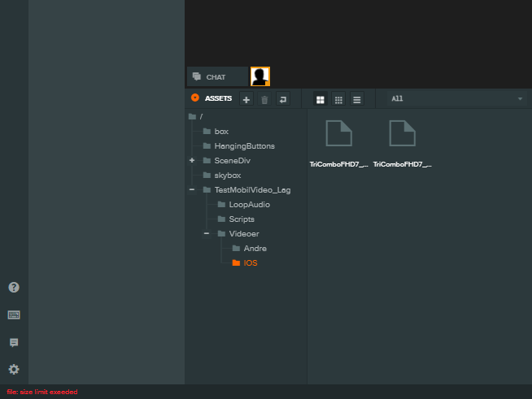Collapse the Assets panel header

pyautogui.click(x=195, y=98)
